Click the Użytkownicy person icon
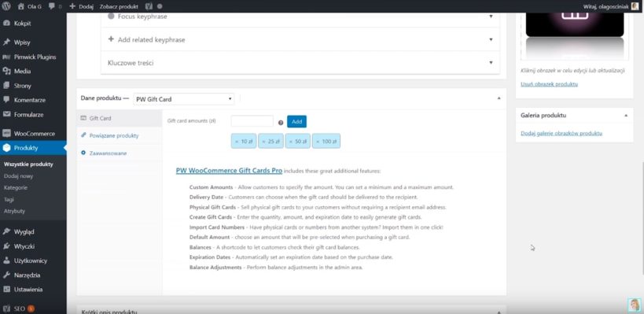644x314 pixels. click(6, 260)
